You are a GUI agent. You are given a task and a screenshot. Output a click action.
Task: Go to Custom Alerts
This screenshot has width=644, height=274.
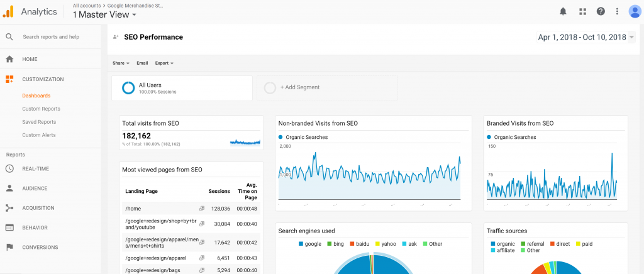(38, 135)
